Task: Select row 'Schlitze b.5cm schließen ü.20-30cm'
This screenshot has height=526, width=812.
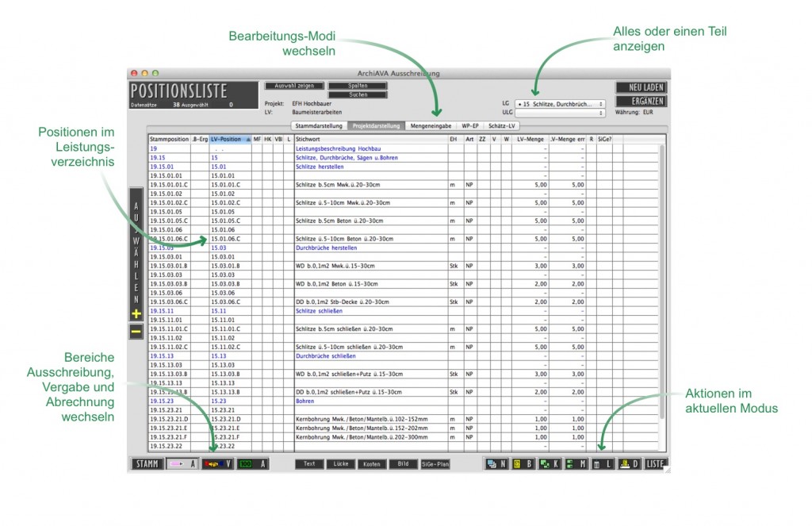Action: click(403, 329)
